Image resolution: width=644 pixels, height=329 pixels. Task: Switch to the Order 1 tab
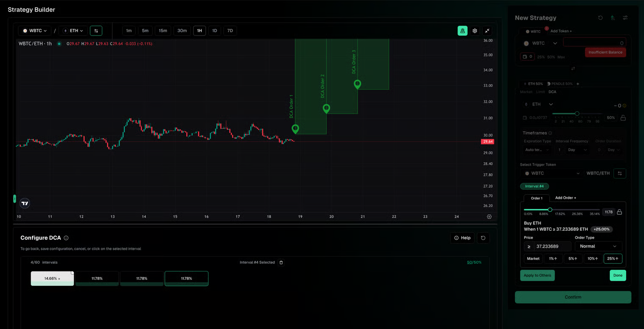(x=536, y=198)
